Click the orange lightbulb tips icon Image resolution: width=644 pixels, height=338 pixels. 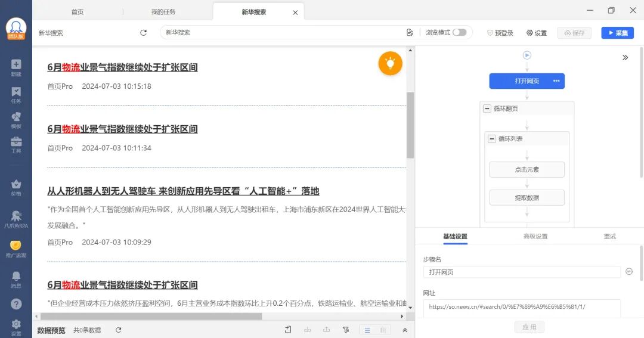point(390,63)
